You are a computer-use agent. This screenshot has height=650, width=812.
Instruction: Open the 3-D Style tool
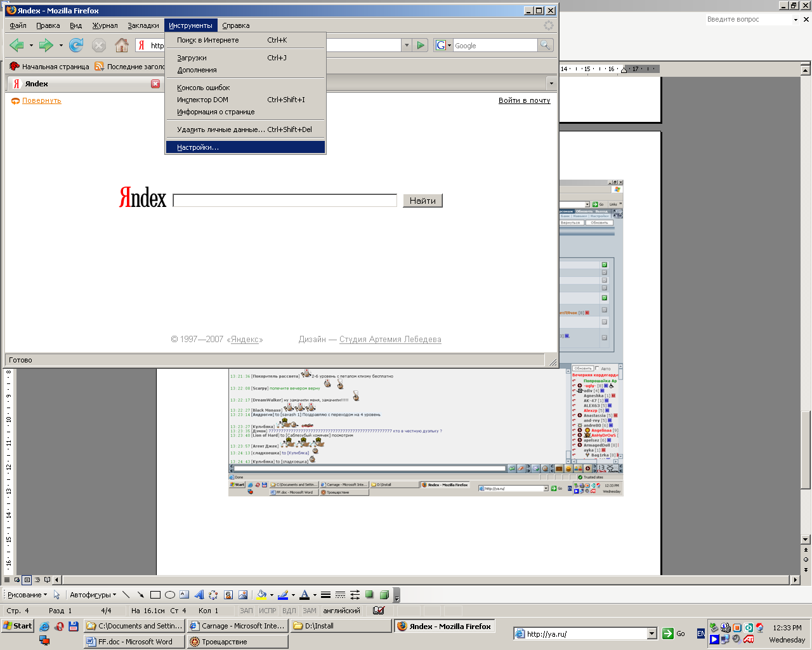(384, 595)
